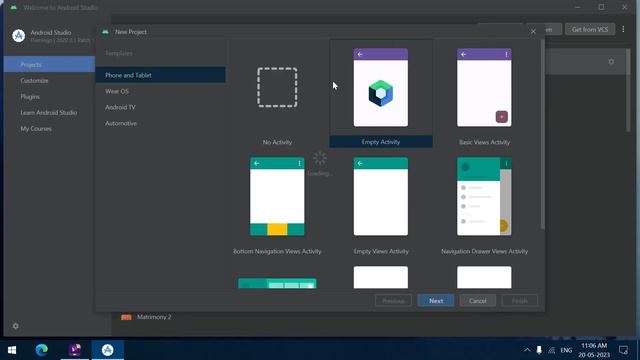Open the more options kebab menu in Welcome window
The width and height of the screenshot is (640, 360).
[623, 29]
